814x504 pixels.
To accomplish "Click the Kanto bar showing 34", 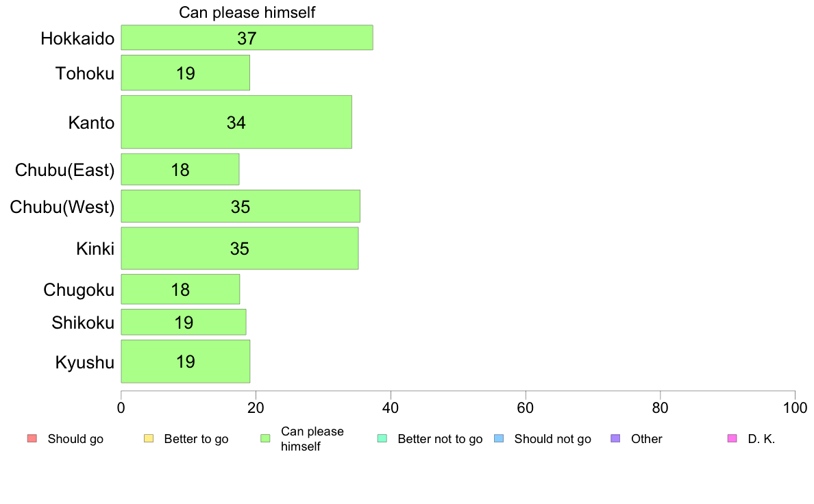I will (236, 122).
